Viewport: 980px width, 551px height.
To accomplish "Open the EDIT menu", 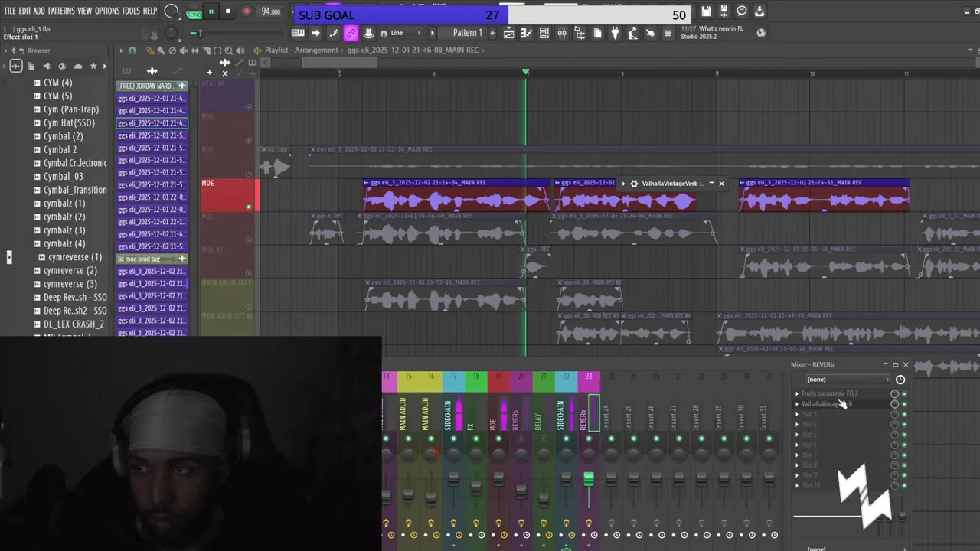I will click(x=24, y=11).
